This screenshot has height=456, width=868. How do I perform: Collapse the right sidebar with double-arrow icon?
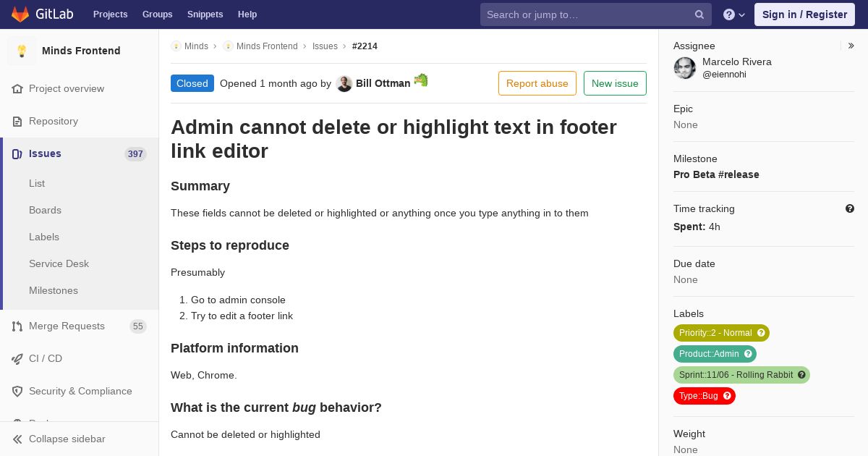[x=851, y=46]
